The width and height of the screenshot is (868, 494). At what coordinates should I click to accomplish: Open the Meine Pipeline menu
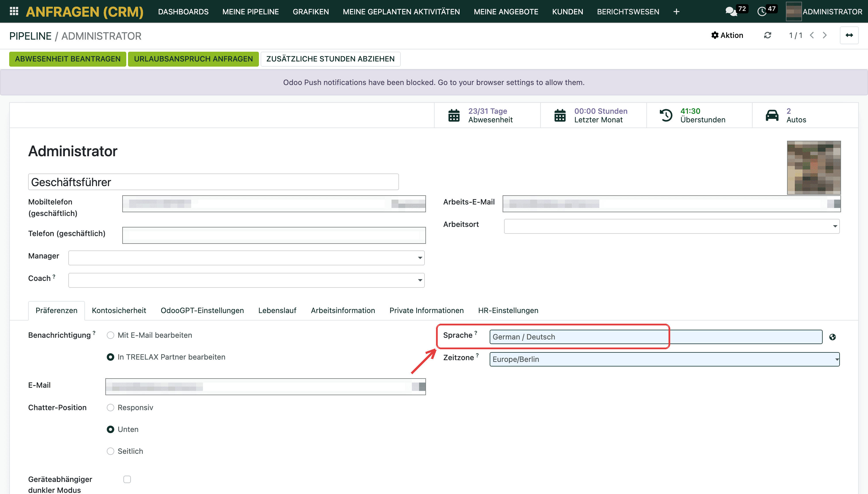(x=251, y=12)
